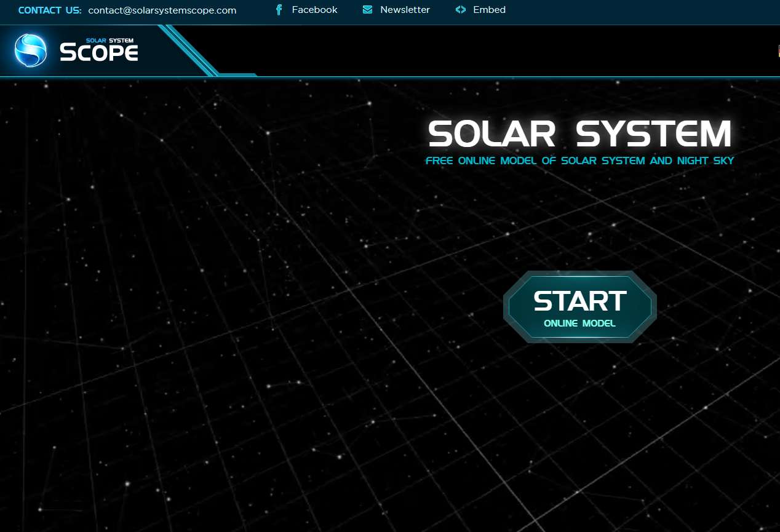
Task: Click the "SOLAR SYSTEM" hero title
Action: 579,134
